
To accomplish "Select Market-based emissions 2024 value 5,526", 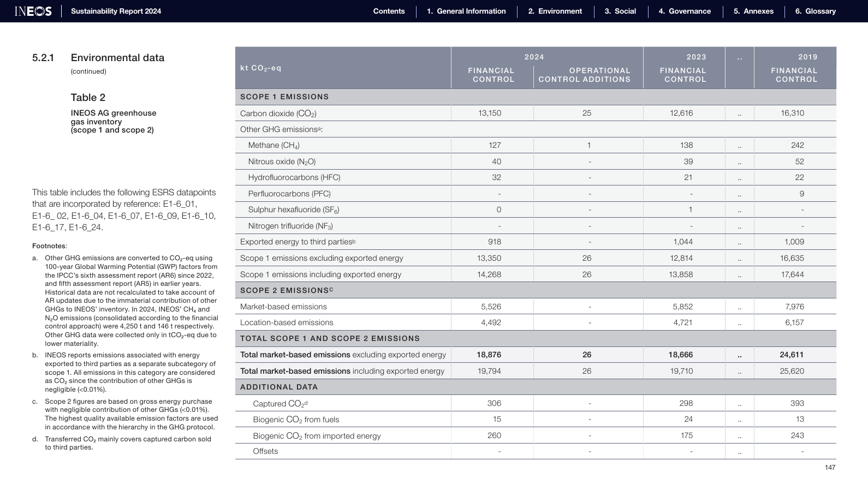I will coord(491,307).
